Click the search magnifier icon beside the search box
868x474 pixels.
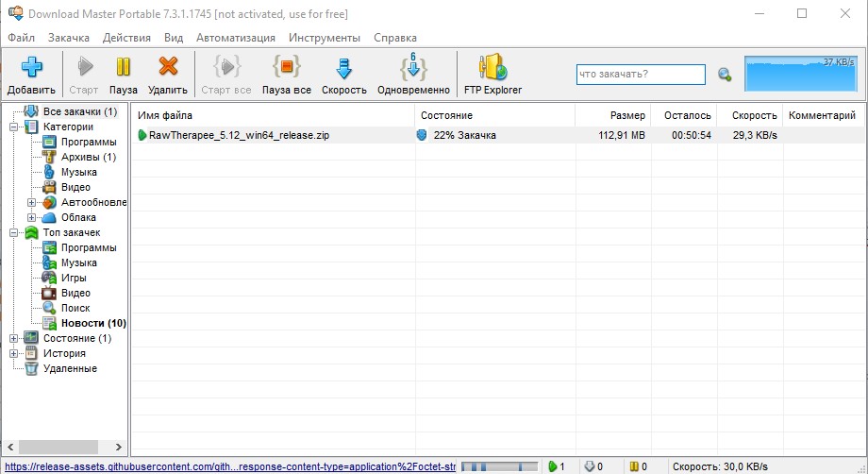(725, 75)
